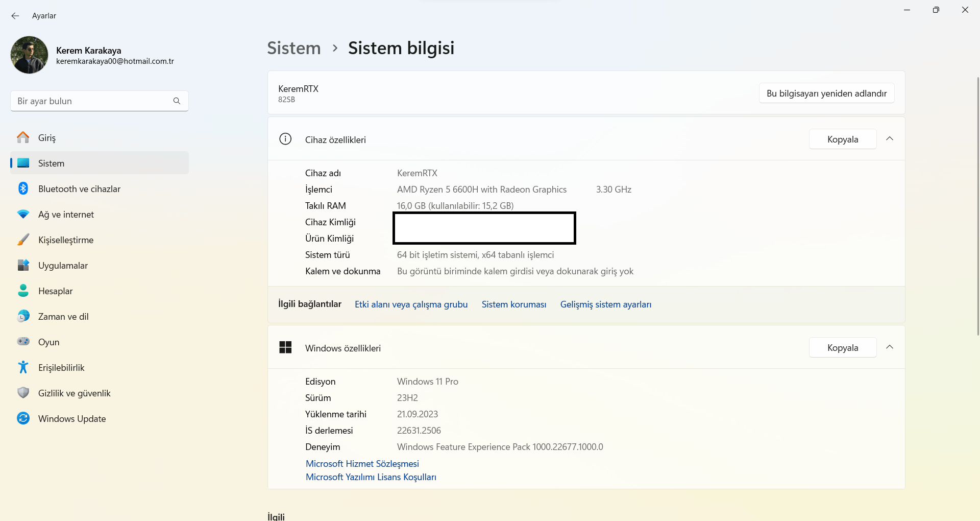The height and width of the screenshot is (521, 980).
Task: Click the Windows logo beside Windows özellikleri
Action: click(285, 347)
